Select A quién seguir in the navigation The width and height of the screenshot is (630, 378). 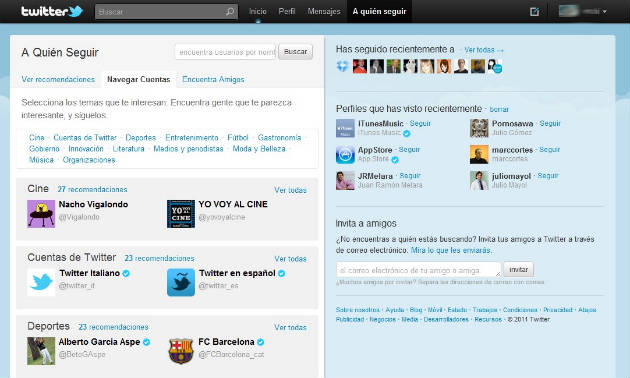point(379,12)
